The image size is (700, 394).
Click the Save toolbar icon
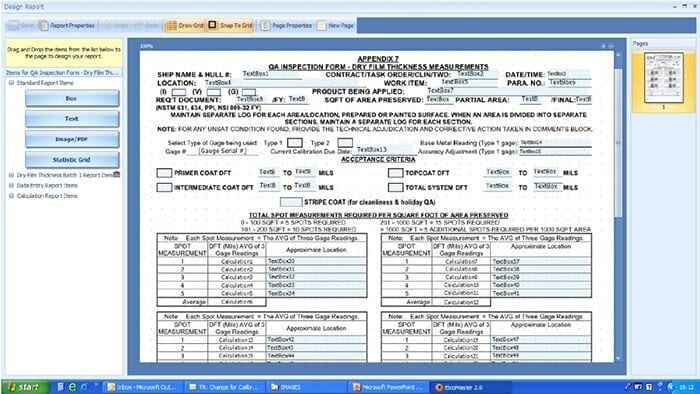tap(13, 26)
